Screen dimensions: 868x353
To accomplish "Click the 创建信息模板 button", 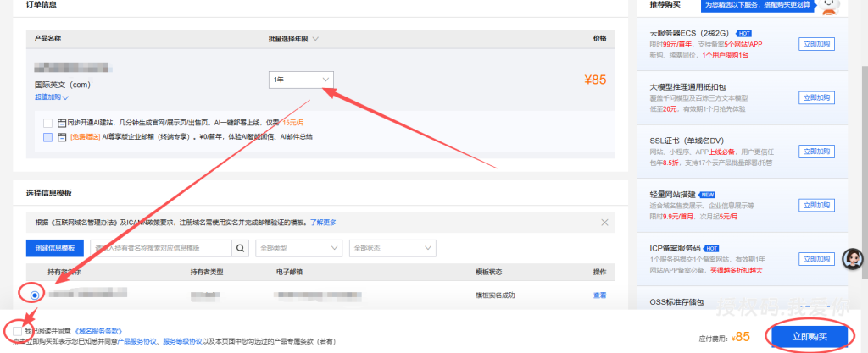I will pyautogui.click(x=54, y=249).
